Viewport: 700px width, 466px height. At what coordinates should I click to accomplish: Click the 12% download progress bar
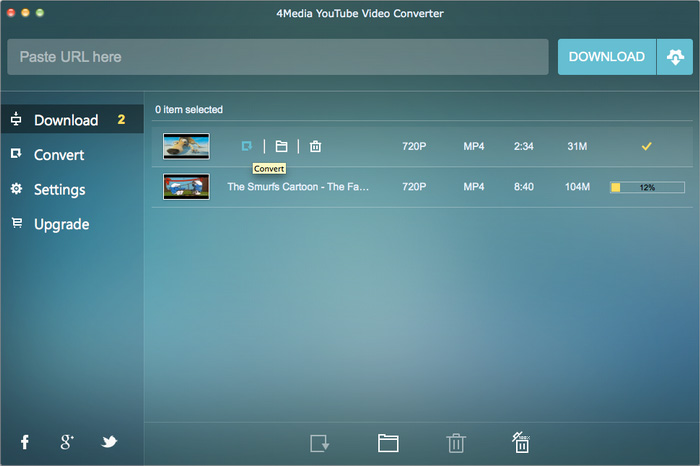pyautogui.click(x=647, y=187)
